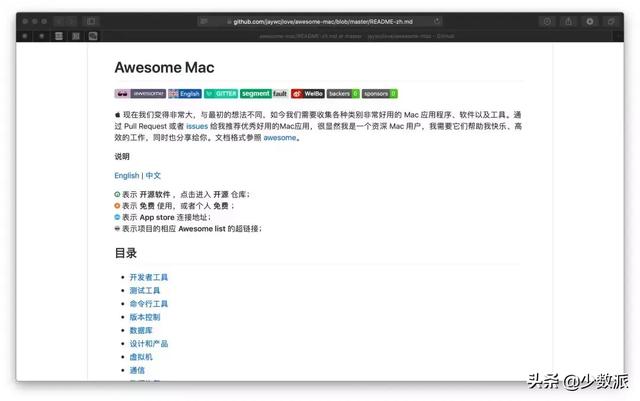This screenshot has height=401, width=640.
Task: Click the orange free-to-use legend icon
Action: [117, 206]
